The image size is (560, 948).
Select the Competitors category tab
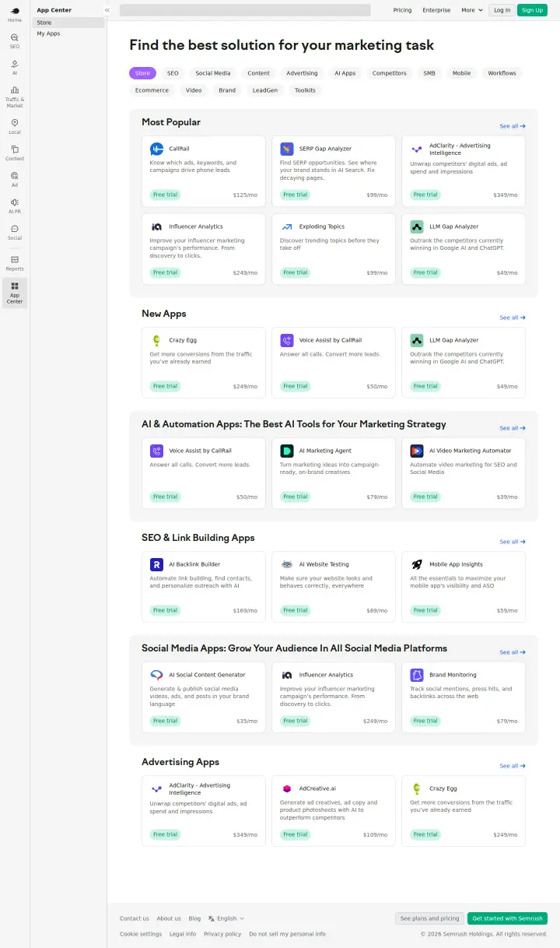pyautogui.click(x=390, y=73)
